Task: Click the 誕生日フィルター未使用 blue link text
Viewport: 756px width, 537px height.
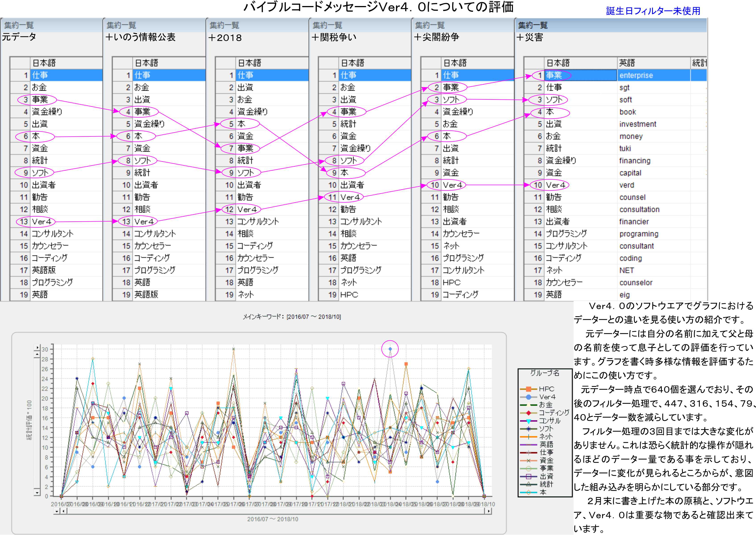Action: 653,11
